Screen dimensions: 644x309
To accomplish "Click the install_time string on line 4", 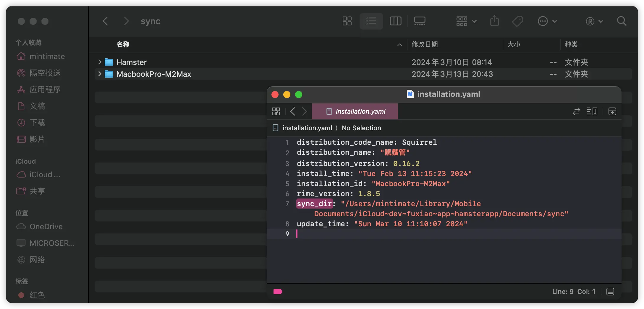I will pyautogui.click(x=415, y=173).
